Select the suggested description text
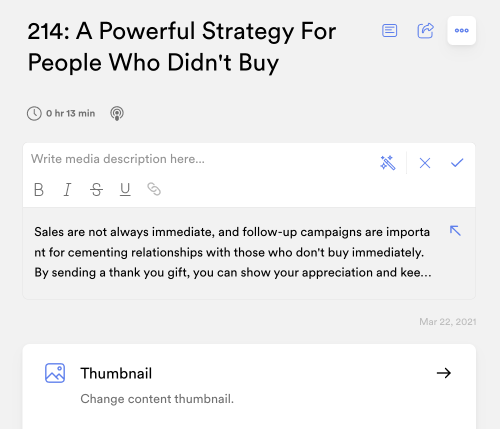Image resolution: width=500 pixels, height=429 pixels. pyautogui.click(x=233, y=252)
